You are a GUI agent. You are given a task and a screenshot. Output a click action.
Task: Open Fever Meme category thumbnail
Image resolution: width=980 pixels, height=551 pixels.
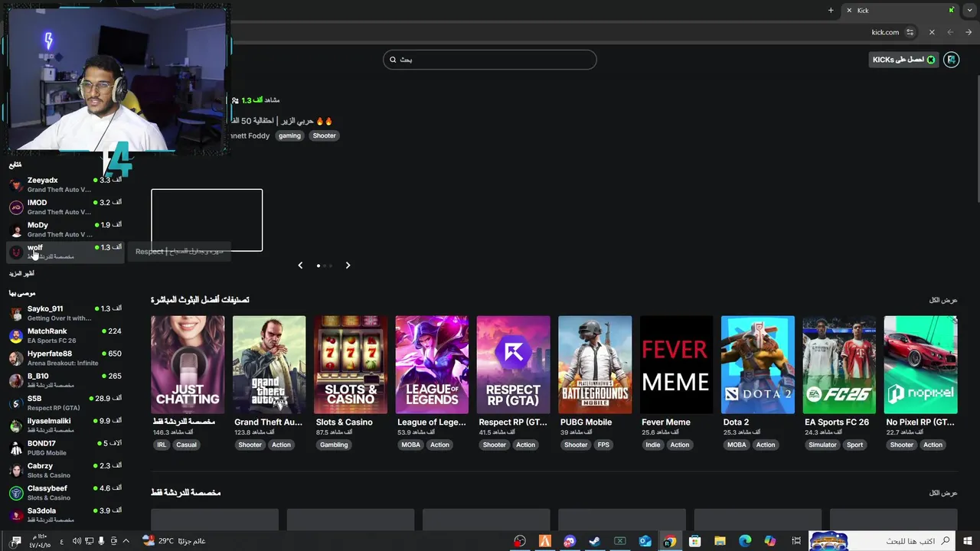(676, 364)
